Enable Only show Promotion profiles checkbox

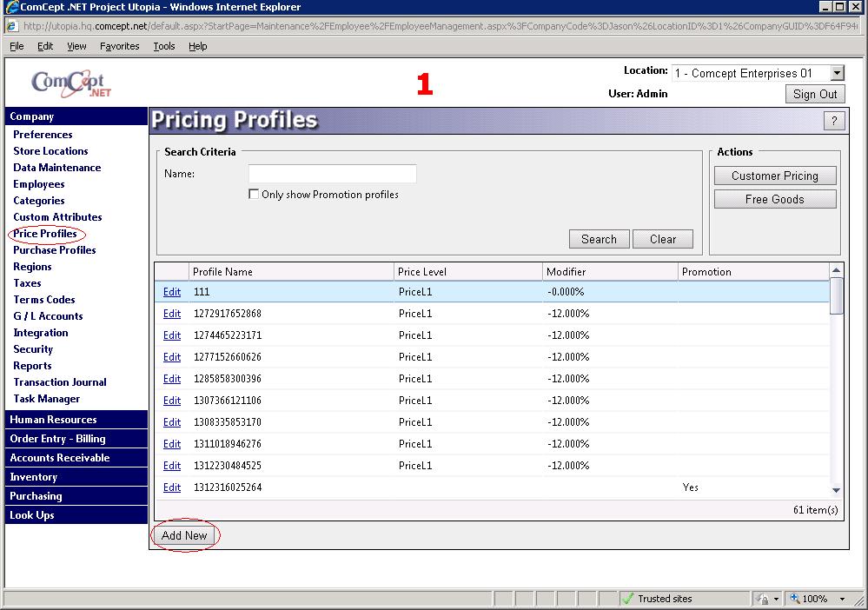click(254, 195)
